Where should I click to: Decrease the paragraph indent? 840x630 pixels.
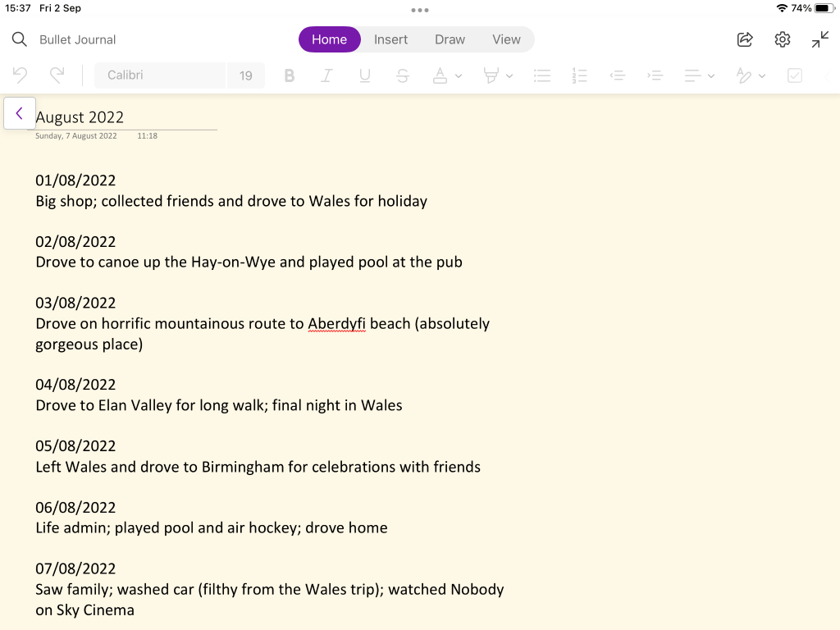[618, 75]
